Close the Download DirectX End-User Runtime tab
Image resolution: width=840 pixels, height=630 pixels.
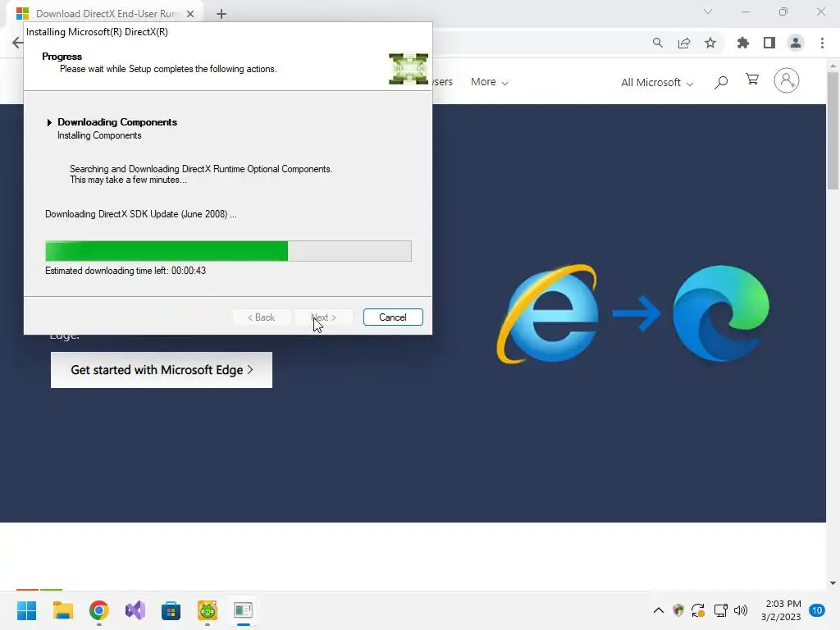(190, 14)
